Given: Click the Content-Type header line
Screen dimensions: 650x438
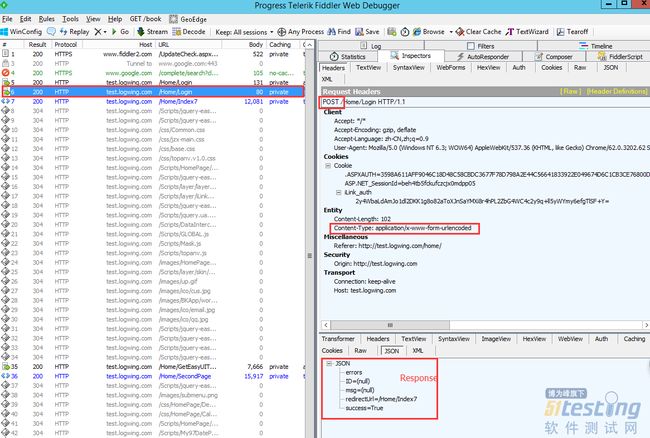Looking at the screenshot, I should click(403, 228).
